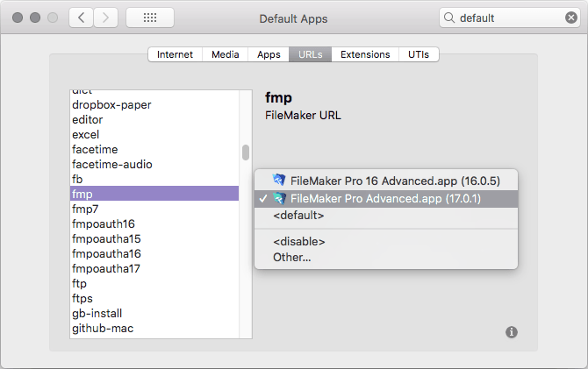
Task: Choose FileMaker Pro Advanced.app (17.0.1)
Action: 386,199
